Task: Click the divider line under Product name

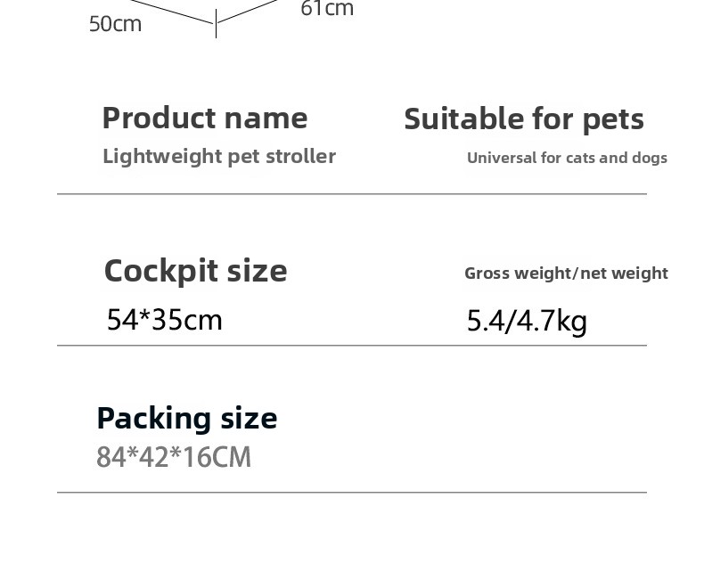Action: click(351, 193)
